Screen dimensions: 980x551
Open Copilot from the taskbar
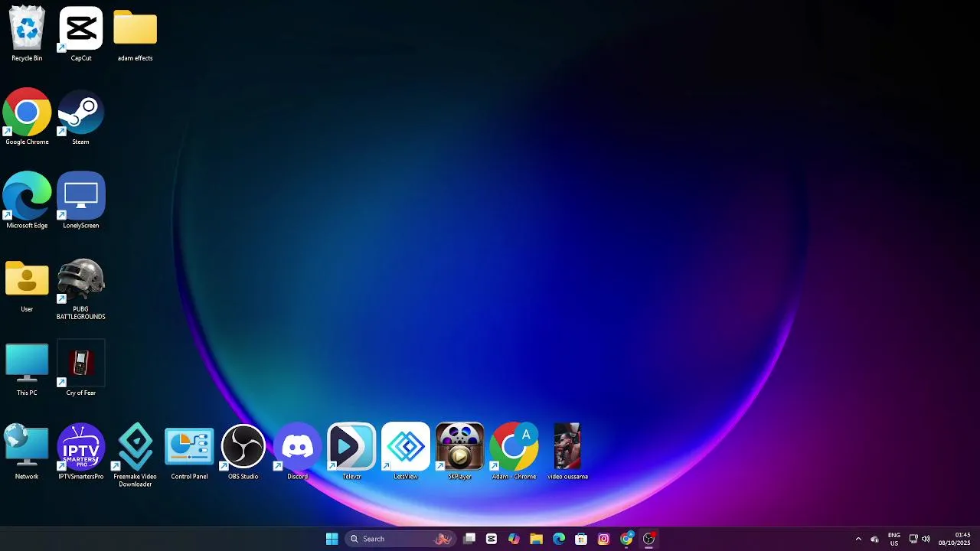click(x=514, y=539)
